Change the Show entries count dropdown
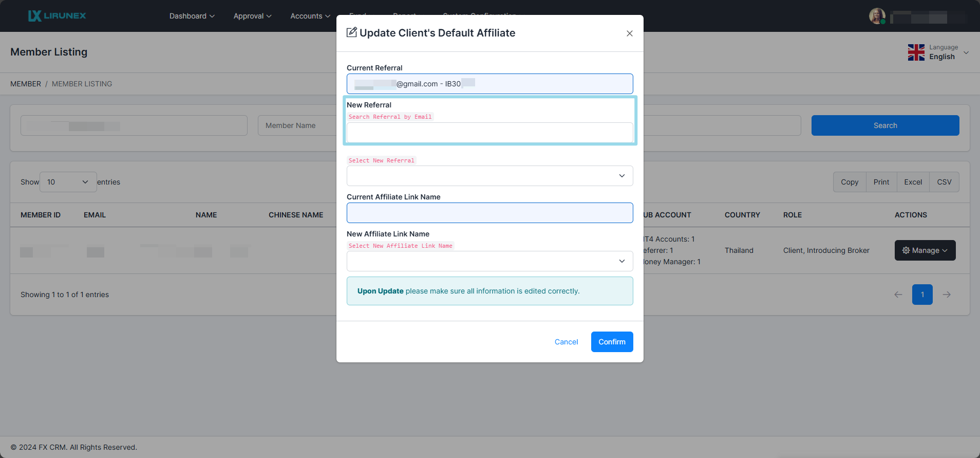The height and width of the screenshot is (458, 980). click(x=68, y=182)
